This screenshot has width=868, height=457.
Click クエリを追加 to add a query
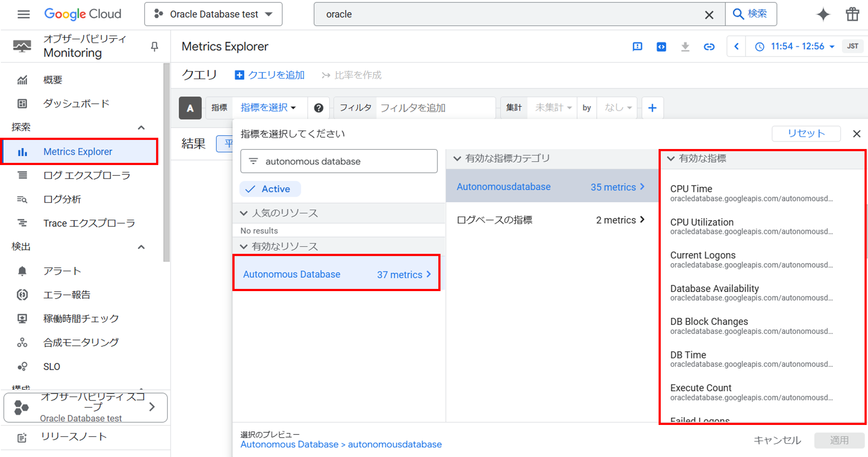pyautogui.click(x=269, y=75)
